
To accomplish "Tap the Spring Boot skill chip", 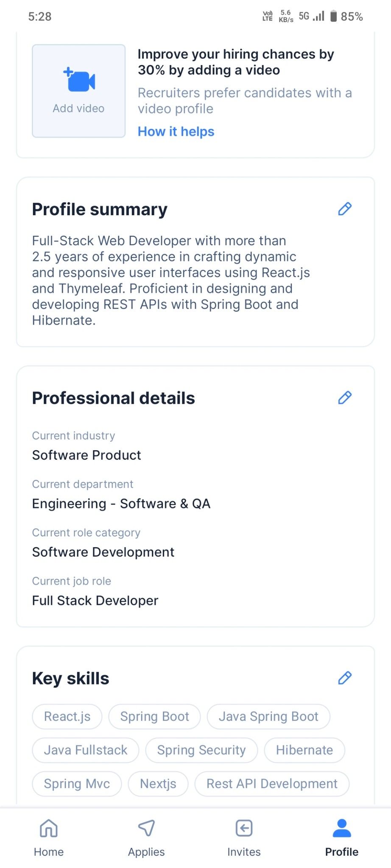I will pyautogui.click(x=154, y=716).
